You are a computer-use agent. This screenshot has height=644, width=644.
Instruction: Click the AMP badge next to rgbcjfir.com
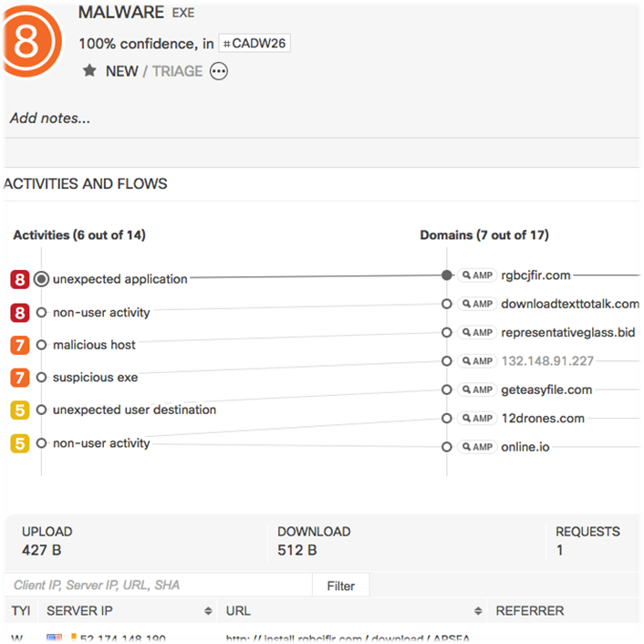[477, 275]
